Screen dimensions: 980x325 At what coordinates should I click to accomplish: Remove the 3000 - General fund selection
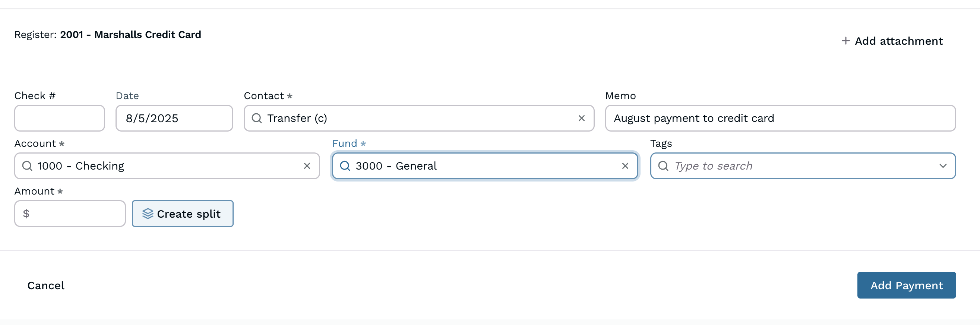coord(625,166)
